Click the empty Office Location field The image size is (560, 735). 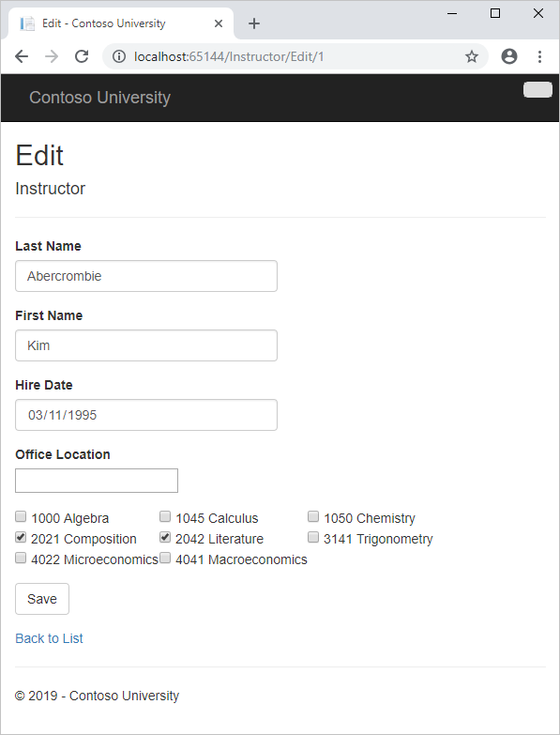pos(97,481)
